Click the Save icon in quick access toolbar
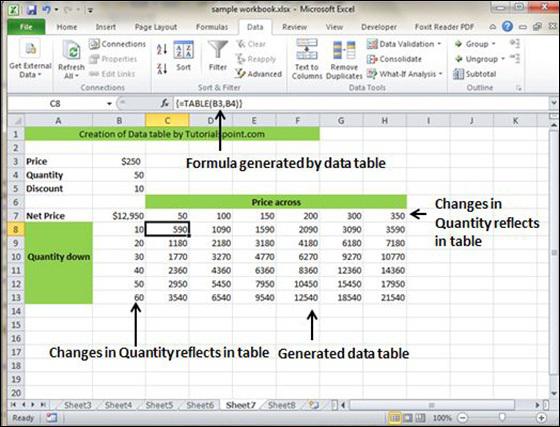Image resolution: width=560 pixels, height=427 pixels. pos(31,10)
